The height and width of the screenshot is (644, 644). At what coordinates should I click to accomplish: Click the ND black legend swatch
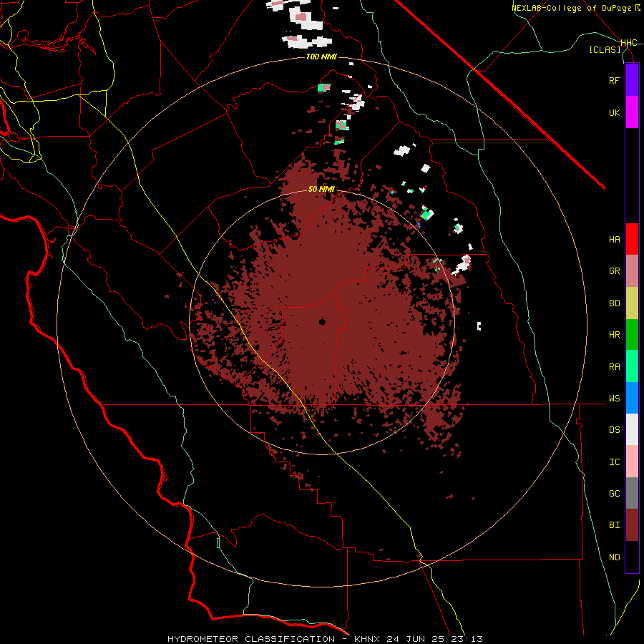click(632, 557)
